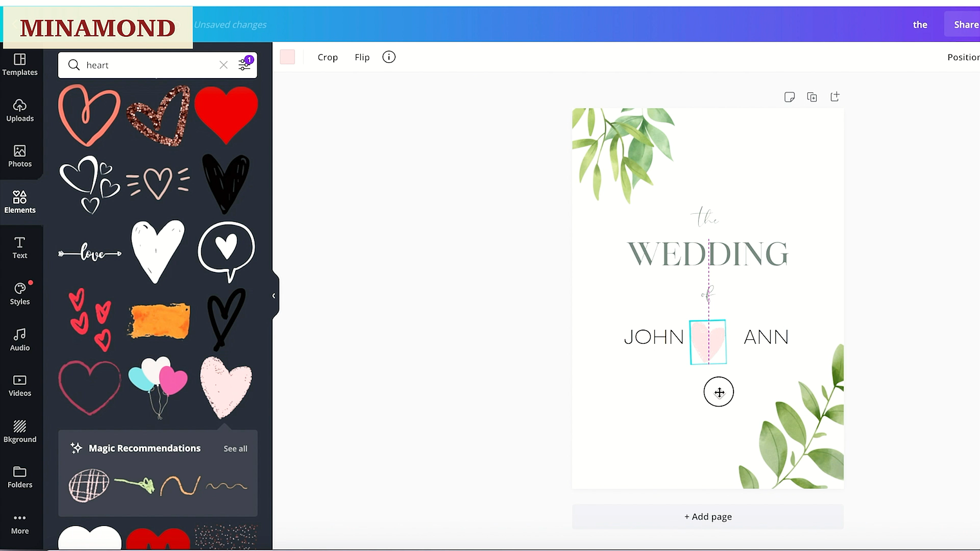Click the info icon in toolbar
The image size is (980, 551).
point(389,57)
